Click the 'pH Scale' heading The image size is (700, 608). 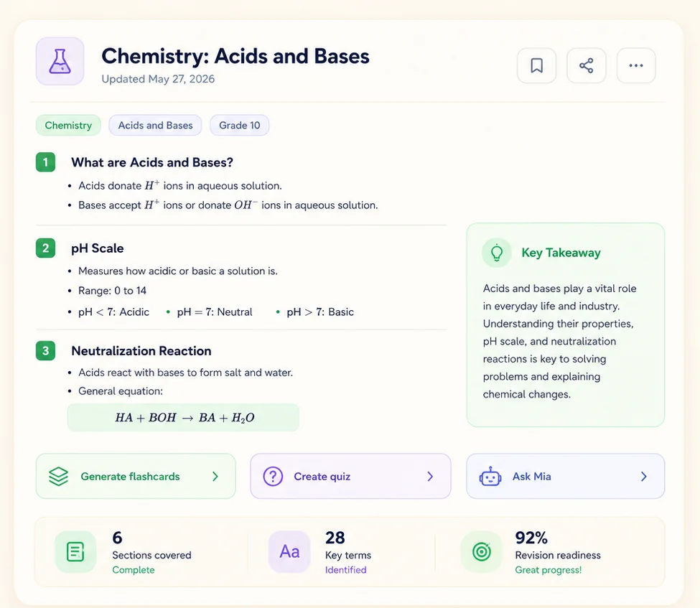click(98, 248)
